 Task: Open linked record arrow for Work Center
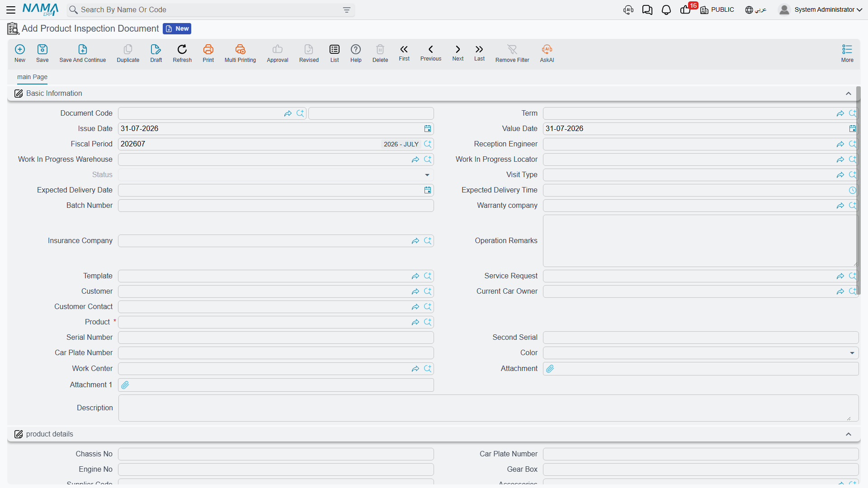(x=415, y=369)
